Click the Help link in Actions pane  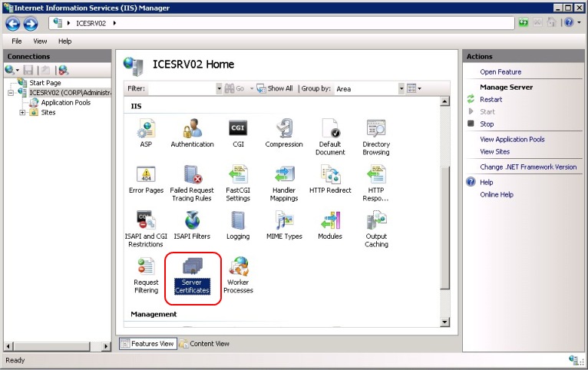click(487, 183)
